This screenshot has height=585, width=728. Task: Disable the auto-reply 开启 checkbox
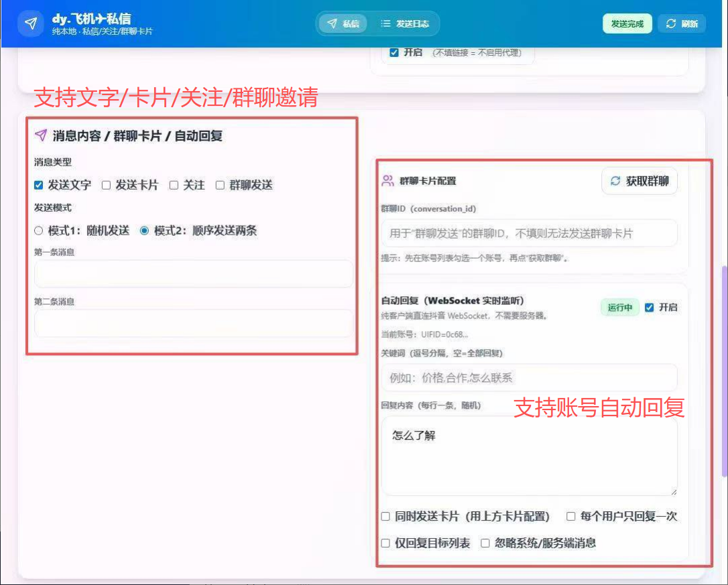coord(649,308)
